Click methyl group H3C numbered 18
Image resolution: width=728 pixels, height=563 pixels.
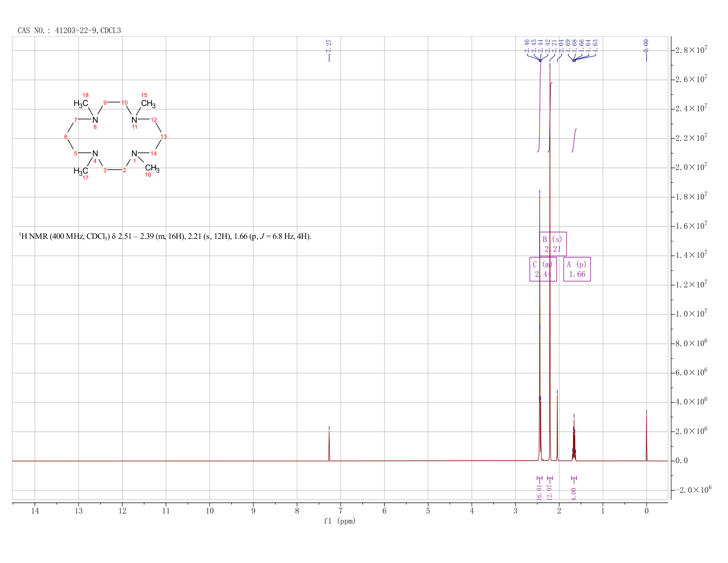click(81, 104)
